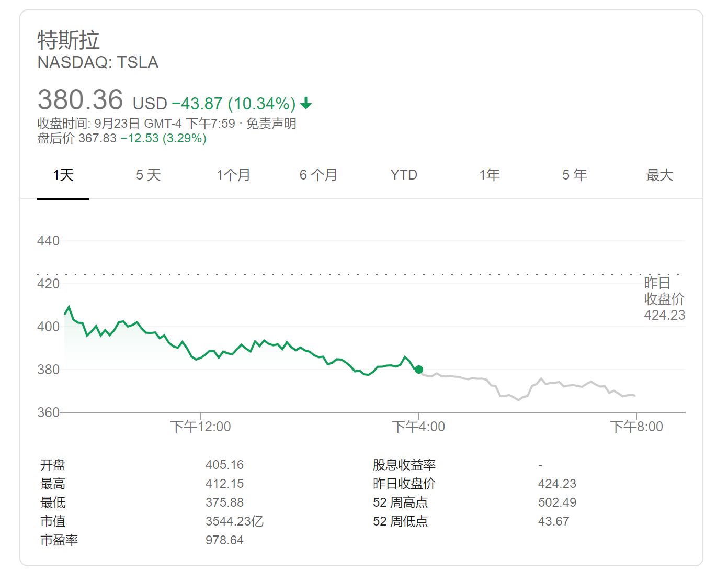Click the NASDAQ: TSLA ticker text

coord(98,62)
